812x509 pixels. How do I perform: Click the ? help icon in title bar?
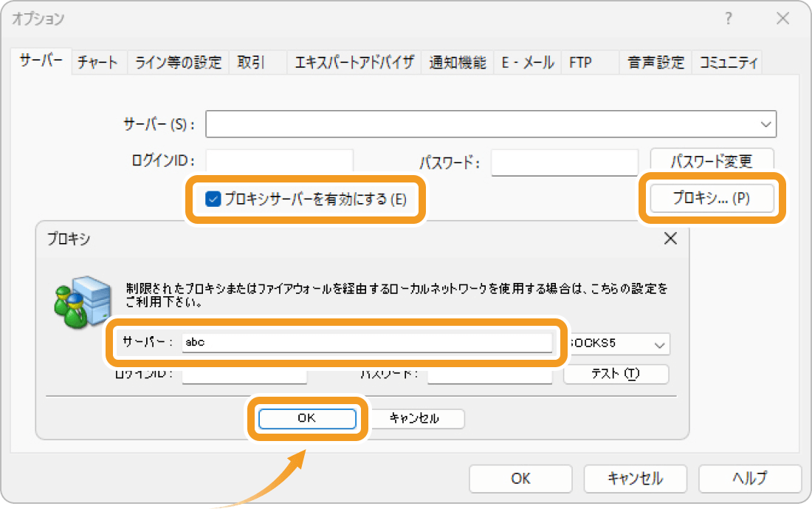click(x=729, y=18)
